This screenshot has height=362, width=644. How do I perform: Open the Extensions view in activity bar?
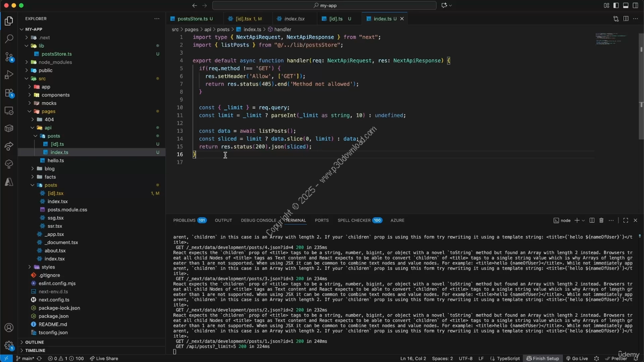pos(9,93)
